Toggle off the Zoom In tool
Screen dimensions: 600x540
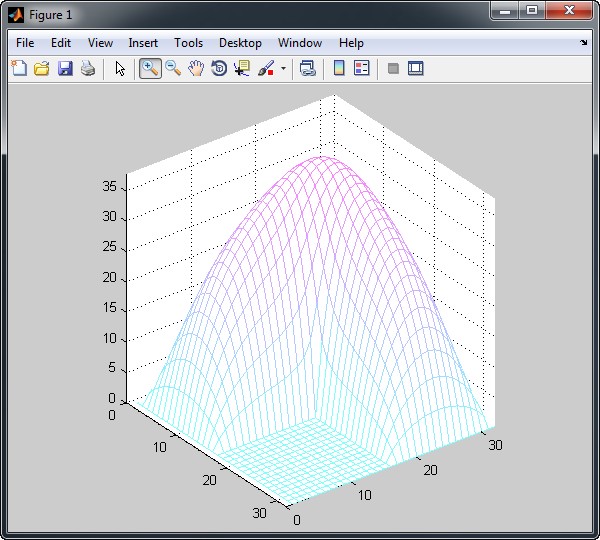coord(150,69)
